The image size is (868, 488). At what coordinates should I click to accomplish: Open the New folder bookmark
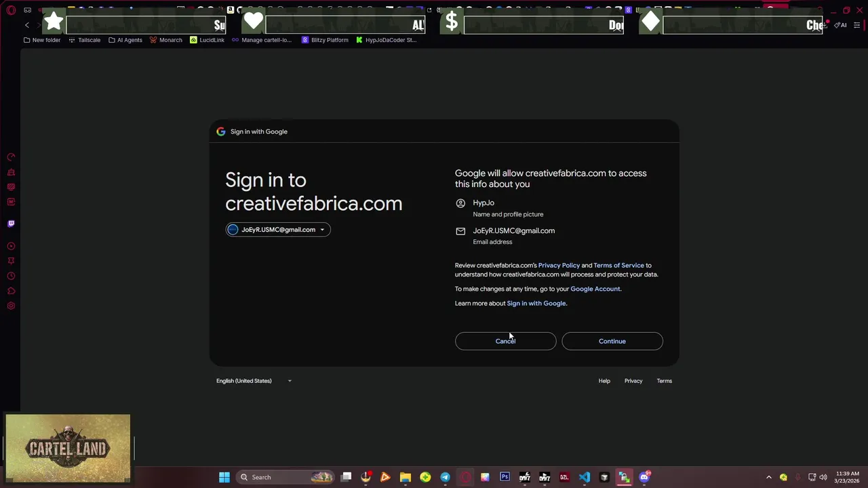pyautogui.click(x=42, y=40)
